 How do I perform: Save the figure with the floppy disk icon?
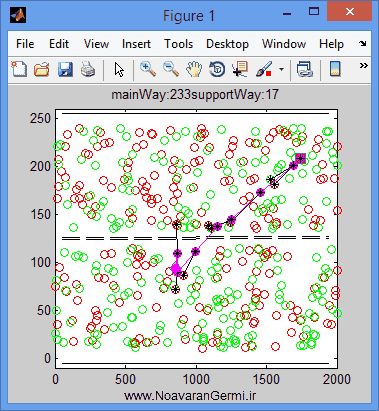tap(65, 70)
